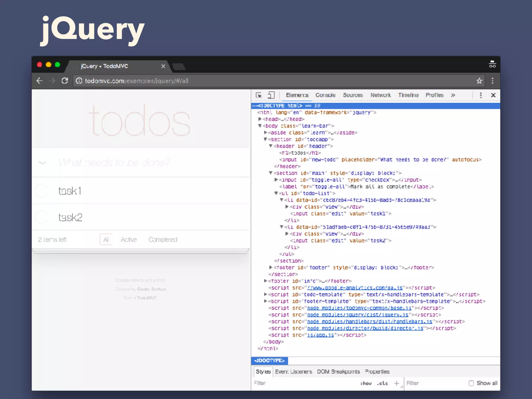532x399 pixels.
Task: Close the DevTools panel
Action: pyautogui.click(x=493, y=95)
